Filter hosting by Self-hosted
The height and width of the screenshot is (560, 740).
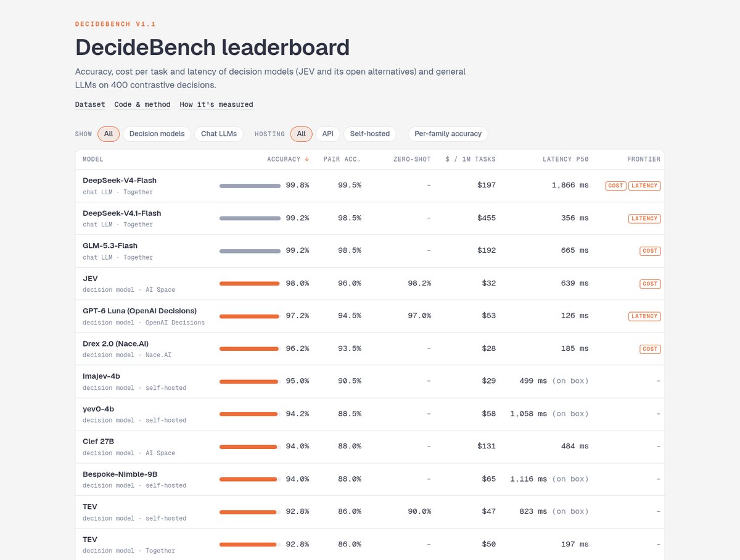tap(370, 134)
